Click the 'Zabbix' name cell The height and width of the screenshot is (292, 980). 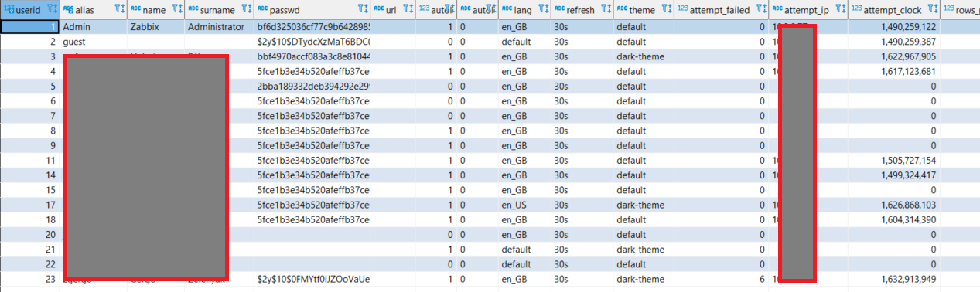[156, 26]
